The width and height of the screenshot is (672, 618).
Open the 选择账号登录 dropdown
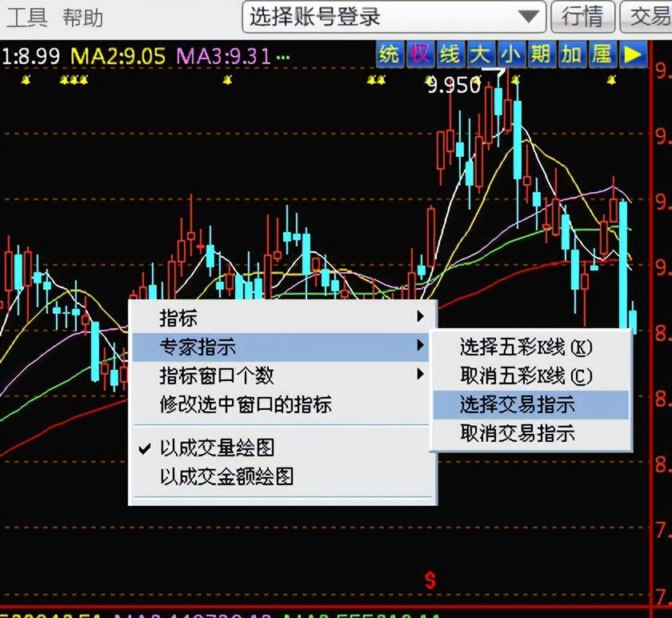click(394, 17)
